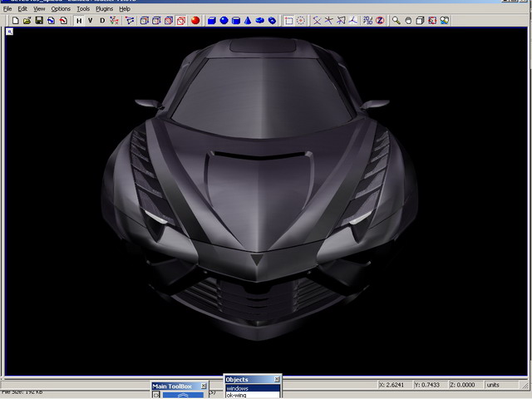
Task: Close the Objects floating panel
Action: (277, 380)
